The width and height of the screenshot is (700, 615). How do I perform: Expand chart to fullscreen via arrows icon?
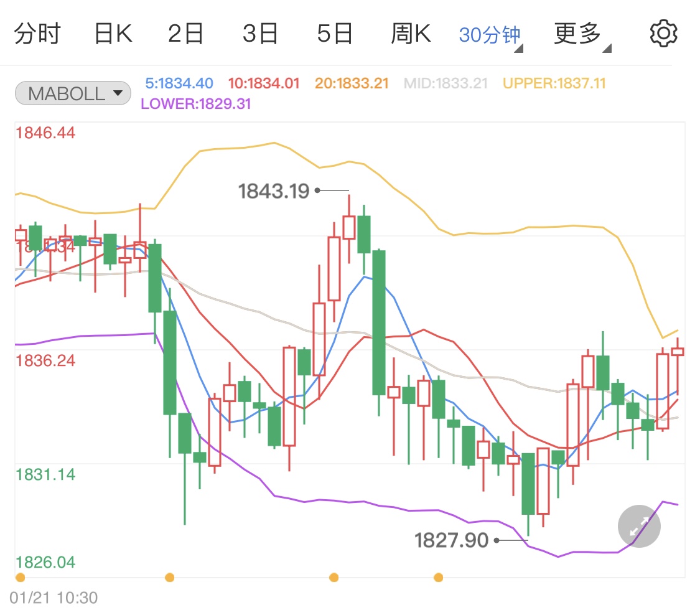639,527
